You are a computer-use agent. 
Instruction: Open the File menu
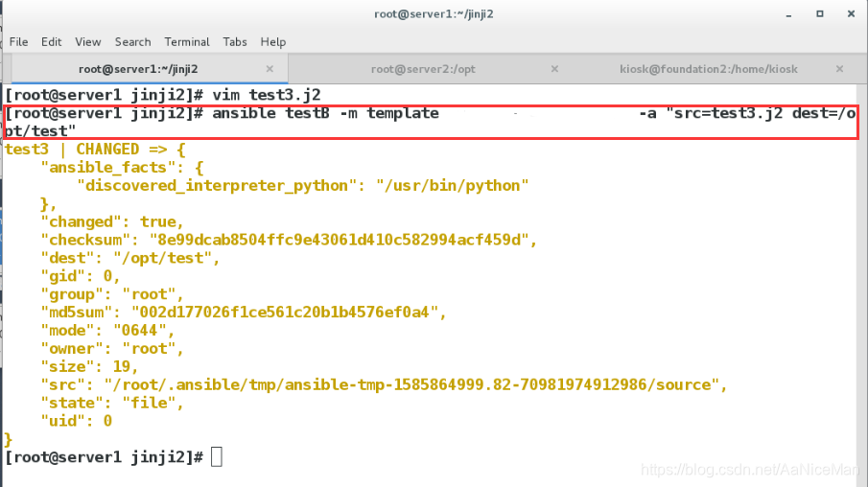18,42
